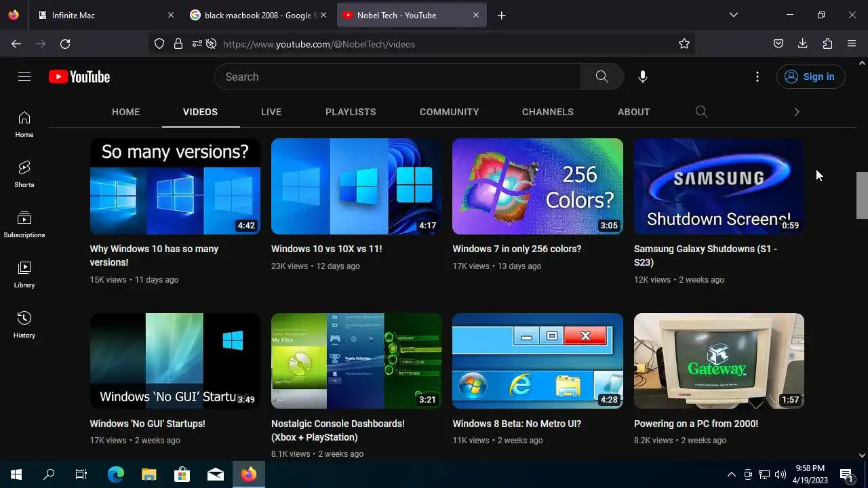This screenshot has height=488, width=868.
Task: Open Firefox extensions puzzle icon
Action: tap(827, 44)
